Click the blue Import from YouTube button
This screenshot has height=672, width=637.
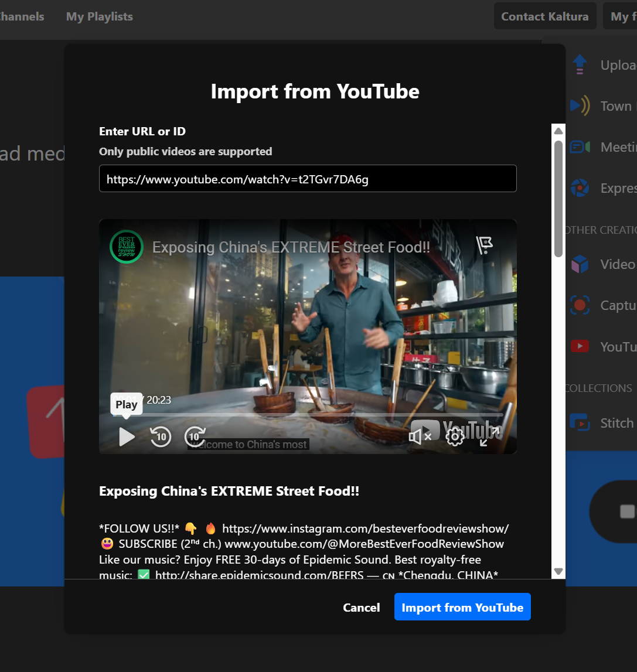coord(462,607)
